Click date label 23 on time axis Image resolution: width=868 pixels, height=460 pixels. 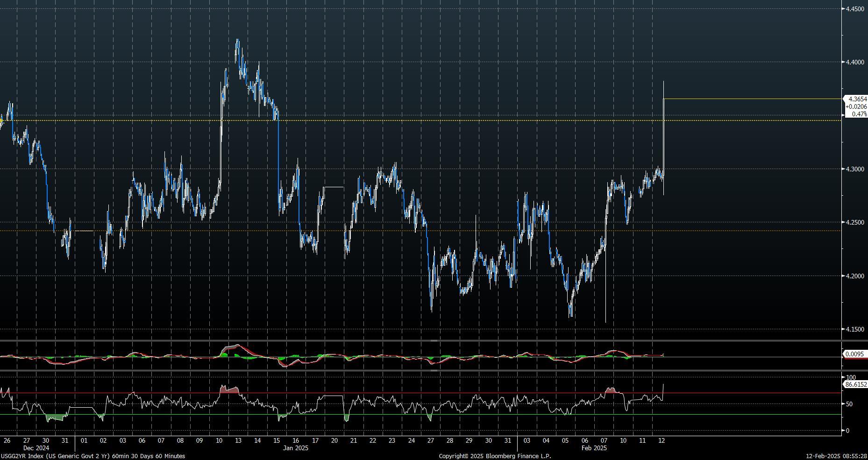[x=392, y=440]
